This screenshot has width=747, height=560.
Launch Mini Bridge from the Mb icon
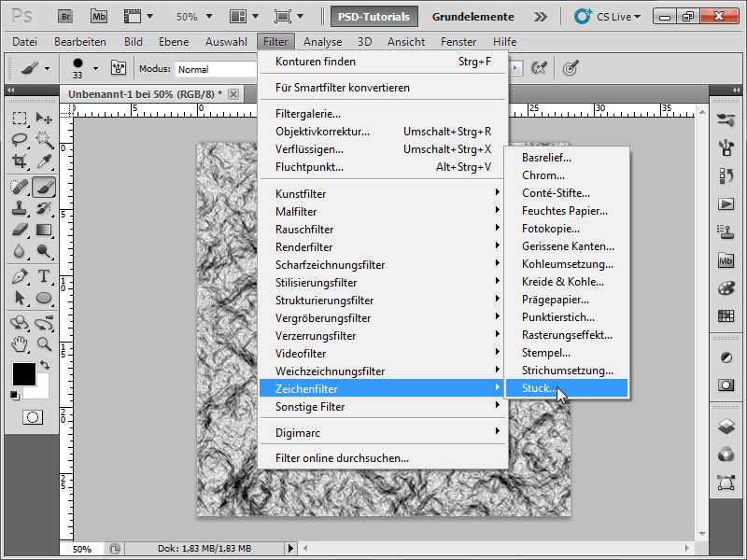(x=99, y=17)
